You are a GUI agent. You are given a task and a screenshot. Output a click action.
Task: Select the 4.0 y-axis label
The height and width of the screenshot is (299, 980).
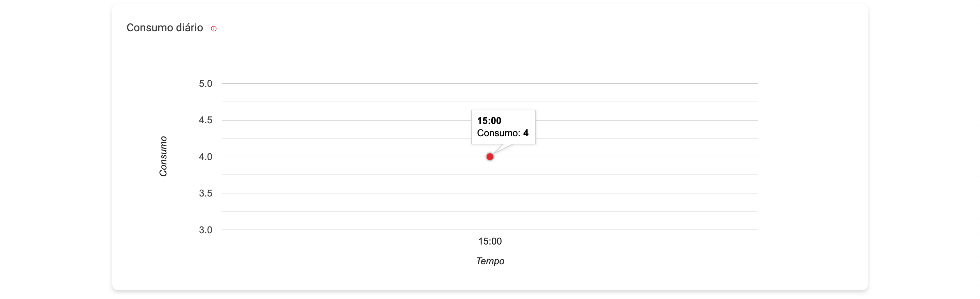point(206,157)
